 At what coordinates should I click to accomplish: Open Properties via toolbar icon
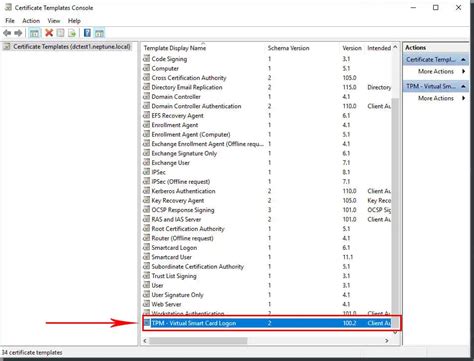60,33
